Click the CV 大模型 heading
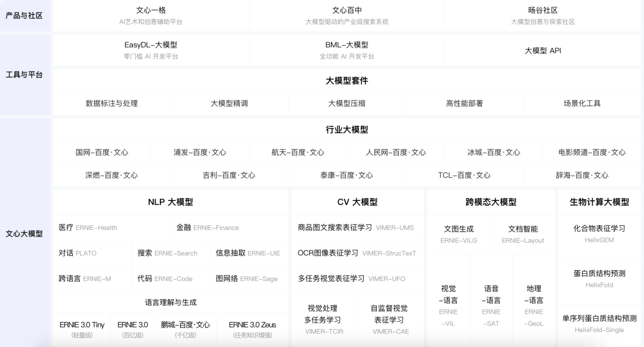Screen dimensions: 644x347 click(357, 202)
